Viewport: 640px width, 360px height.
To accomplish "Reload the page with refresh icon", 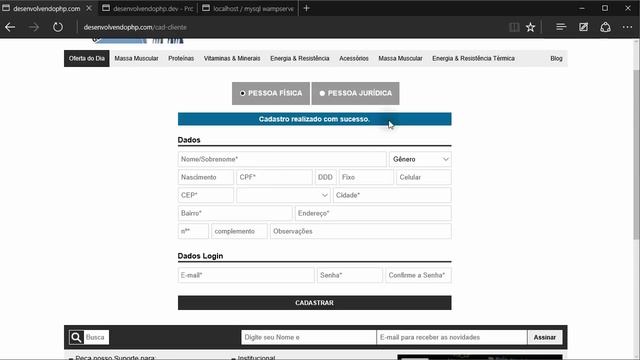I will 58,27.
